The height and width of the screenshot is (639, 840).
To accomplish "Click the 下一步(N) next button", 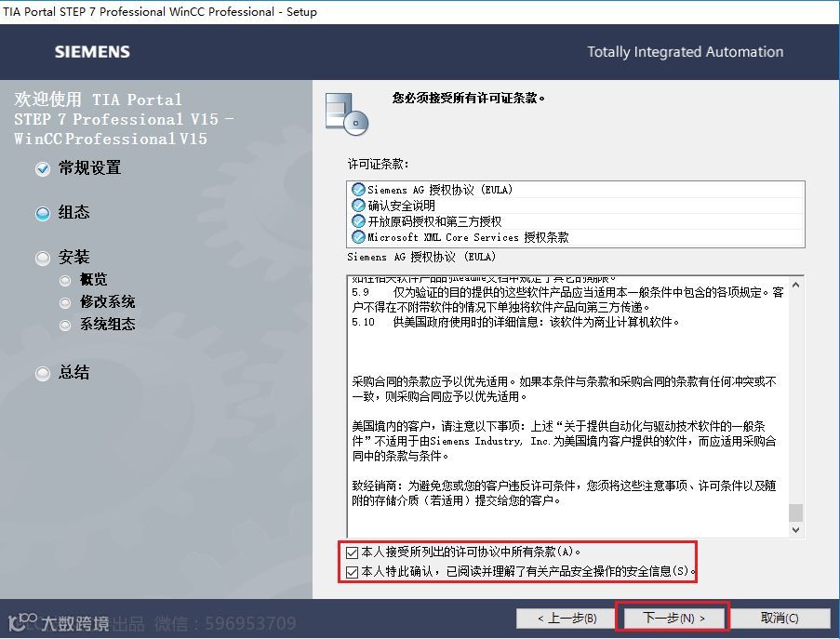I will (673, 619).
